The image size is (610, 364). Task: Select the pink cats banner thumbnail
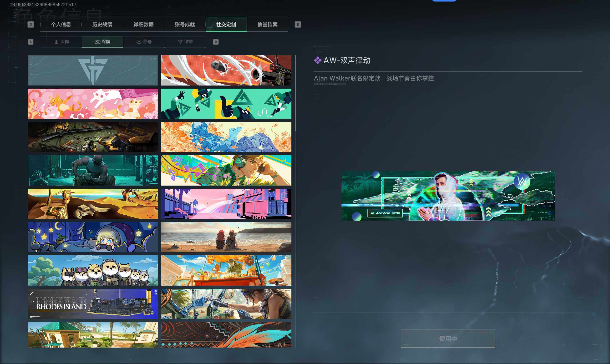click(x=93, y=104)
